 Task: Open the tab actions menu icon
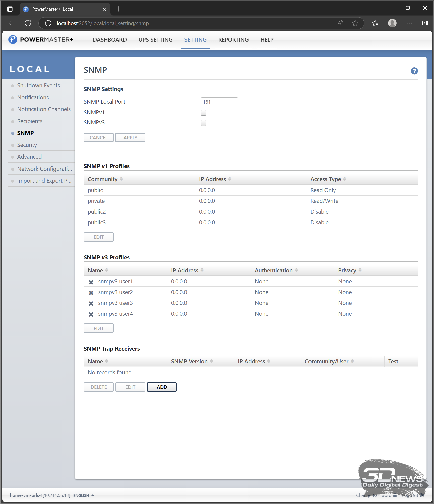click(x=10, y=9)
